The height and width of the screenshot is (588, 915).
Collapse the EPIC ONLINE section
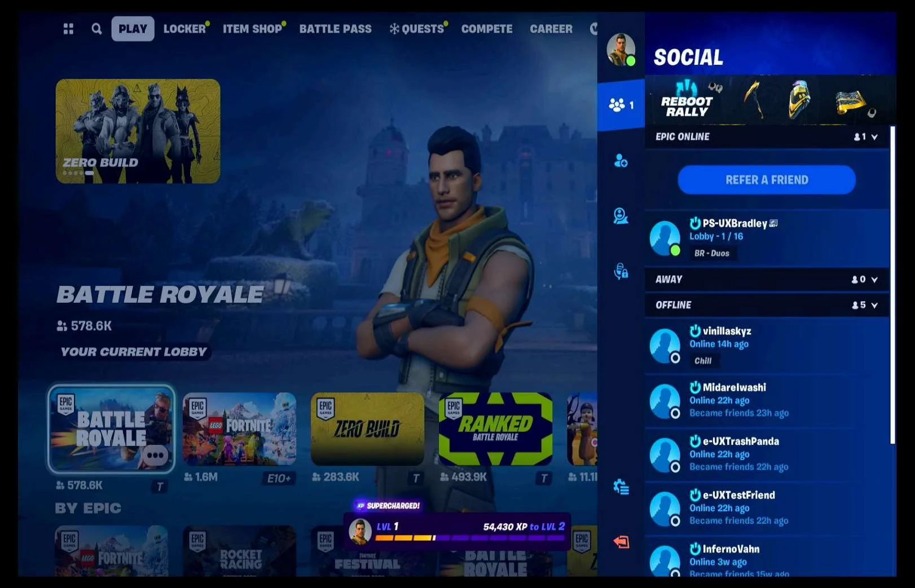click(x=767, y=137)
